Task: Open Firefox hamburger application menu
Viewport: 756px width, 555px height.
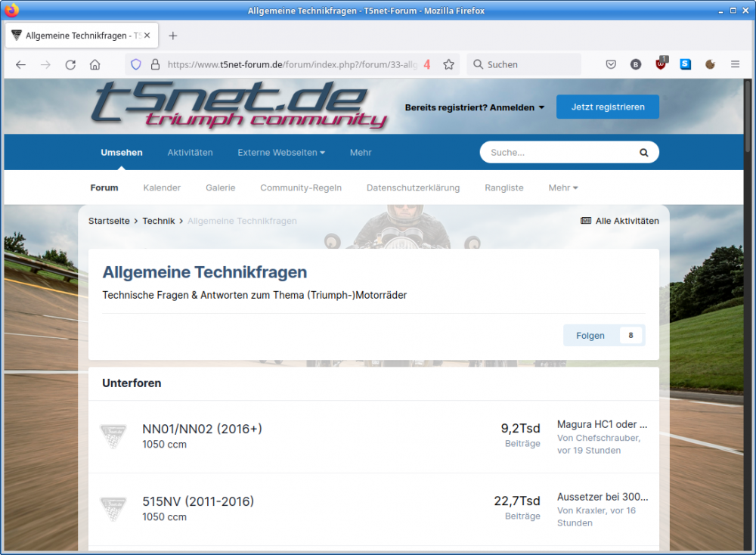Action: (735, 65)
